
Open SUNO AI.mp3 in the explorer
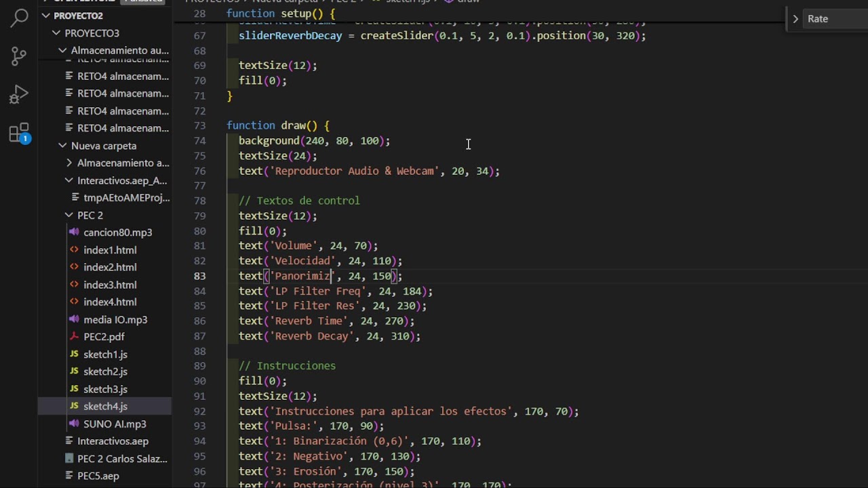point(115,424)
